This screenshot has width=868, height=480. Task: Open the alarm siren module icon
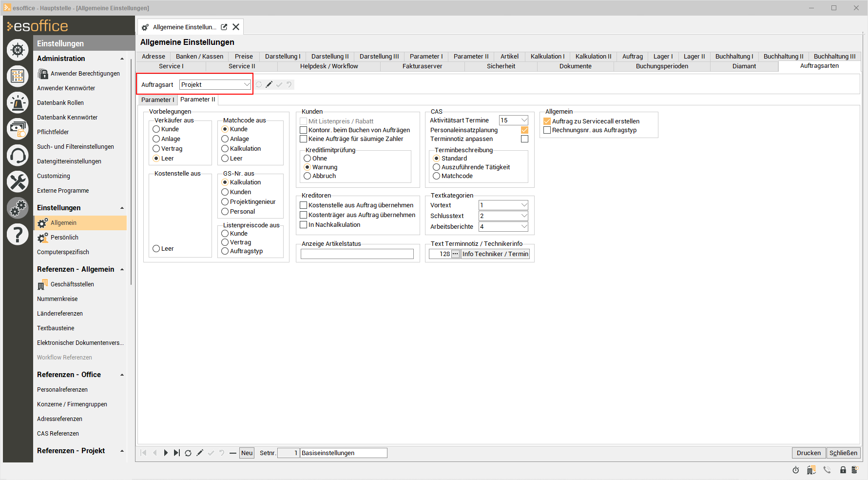click(x=18, y=102)
